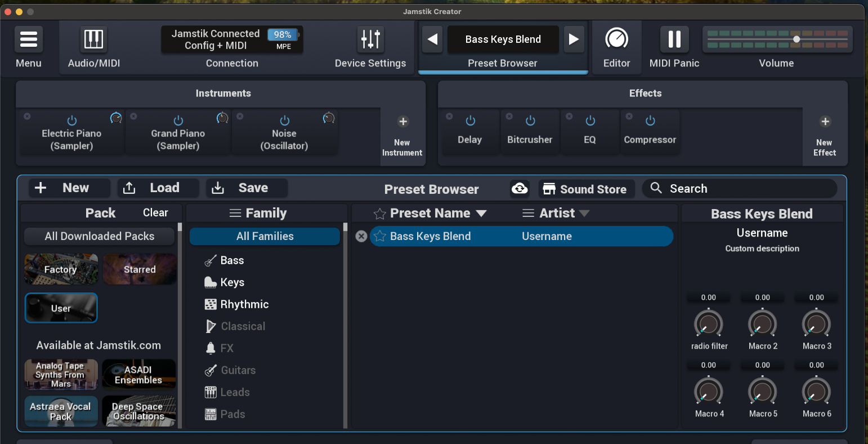This screenshot has width=868, height=444.
Task: Select the Starred pack thumbnail
Action: pos(140,269)
